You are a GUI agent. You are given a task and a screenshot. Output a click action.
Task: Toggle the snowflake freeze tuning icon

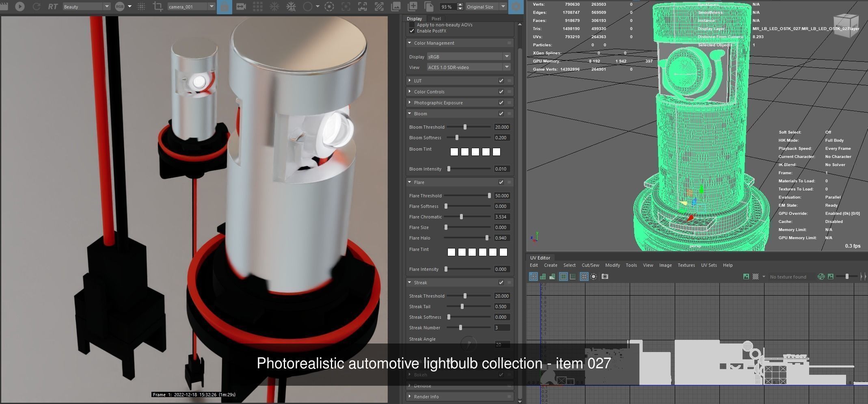coord(274,6)
